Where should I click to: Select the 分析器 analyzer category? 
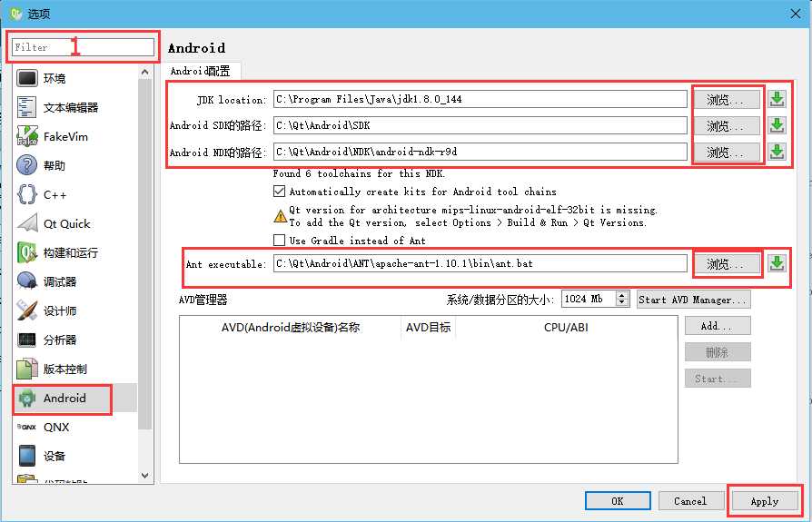[x=75, y=340]
